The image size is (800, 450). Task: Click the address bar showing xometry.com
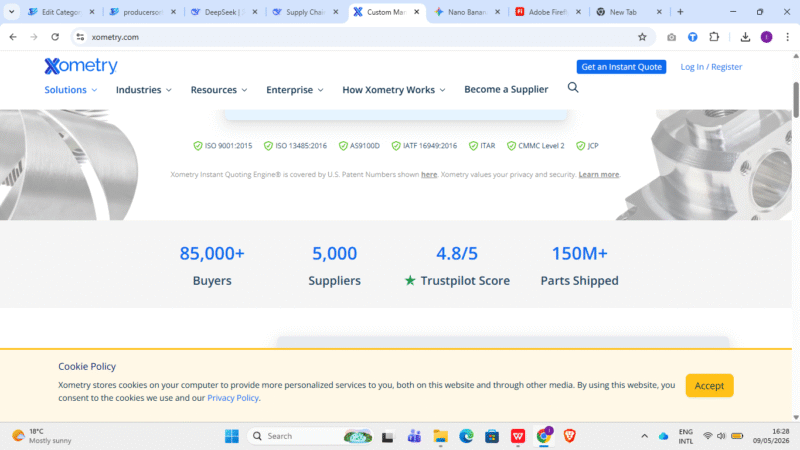[362, 37]
